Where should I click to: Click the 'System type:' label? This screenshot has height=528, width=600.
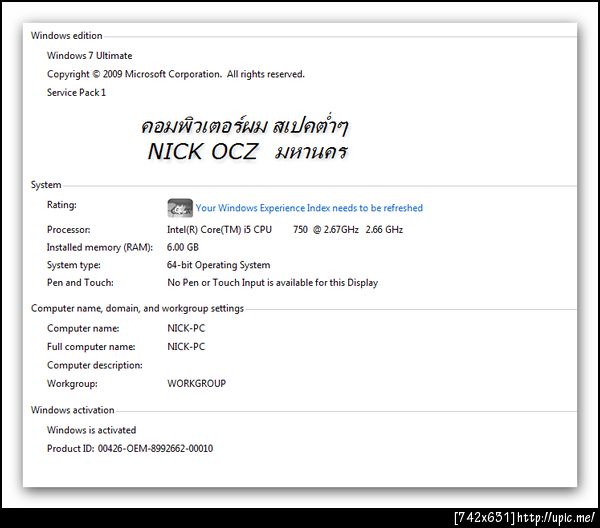click(x=73, y=265)
